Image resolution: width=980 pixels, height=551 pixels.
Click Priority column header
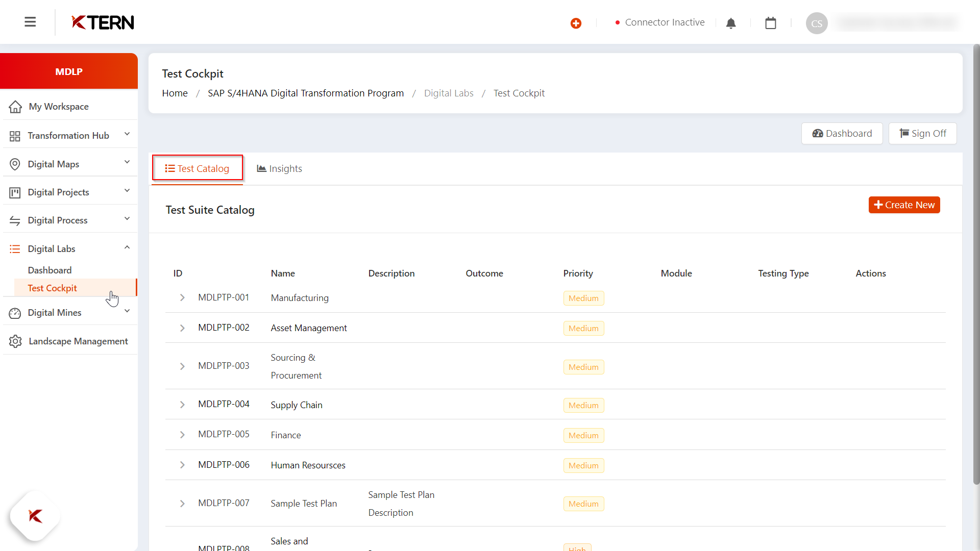(578, 273)
